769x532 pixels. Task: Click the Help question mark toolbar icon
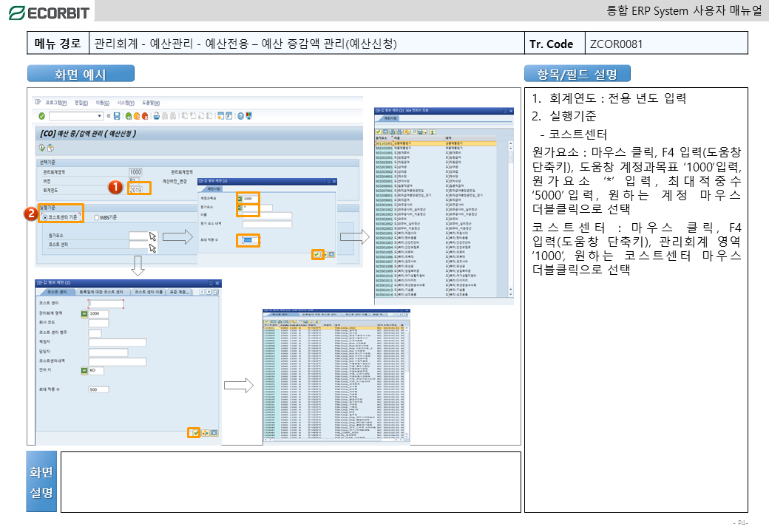pos(240,116)
